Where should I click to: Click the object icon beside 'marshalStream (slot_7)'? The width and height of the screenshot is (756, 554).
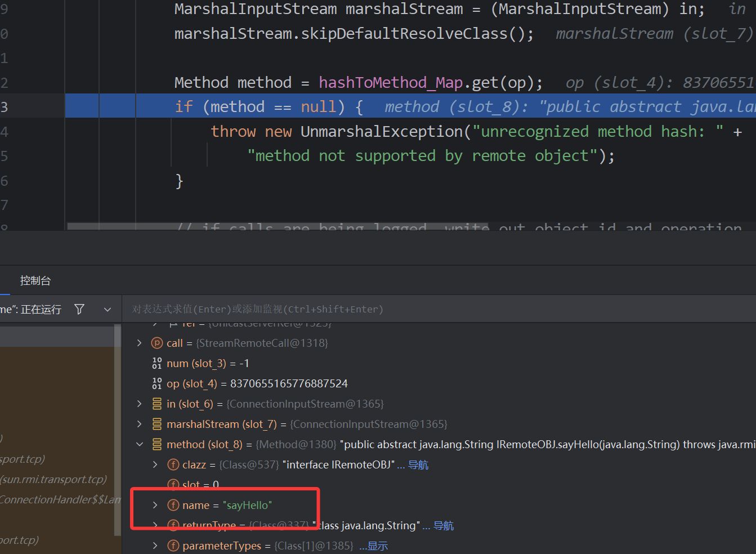coord(157,424)
